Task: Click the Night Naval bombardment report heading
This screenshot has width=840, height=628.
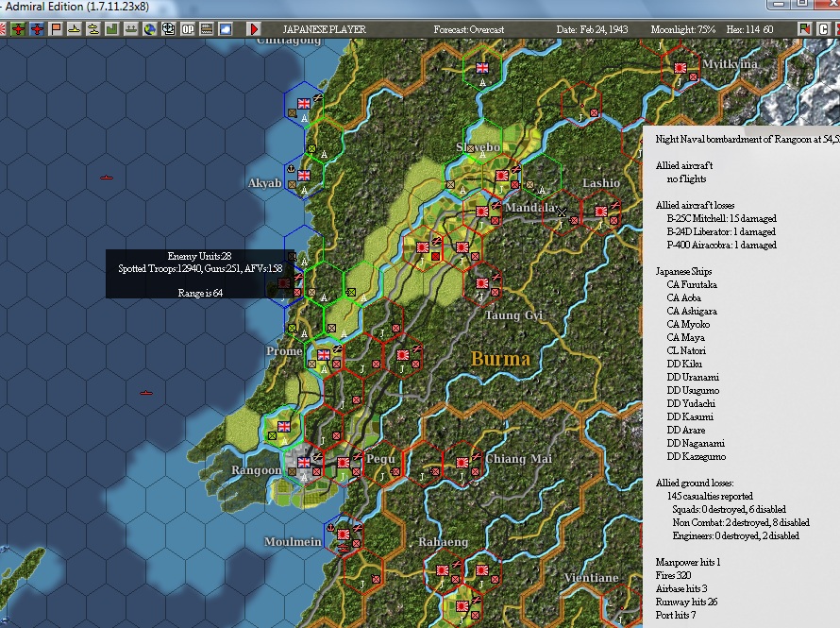Action: pos(748,140)
